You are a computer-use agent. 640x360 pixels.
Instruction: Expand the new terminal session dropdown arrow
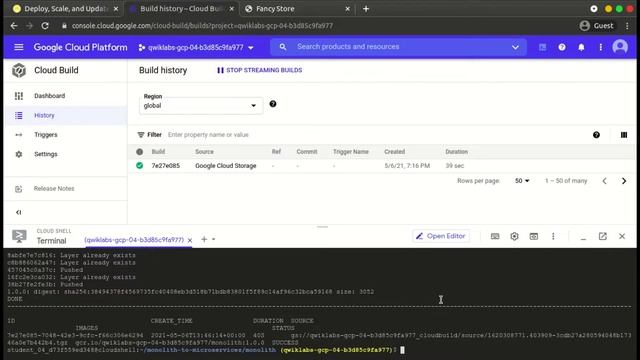pos(213,240)
